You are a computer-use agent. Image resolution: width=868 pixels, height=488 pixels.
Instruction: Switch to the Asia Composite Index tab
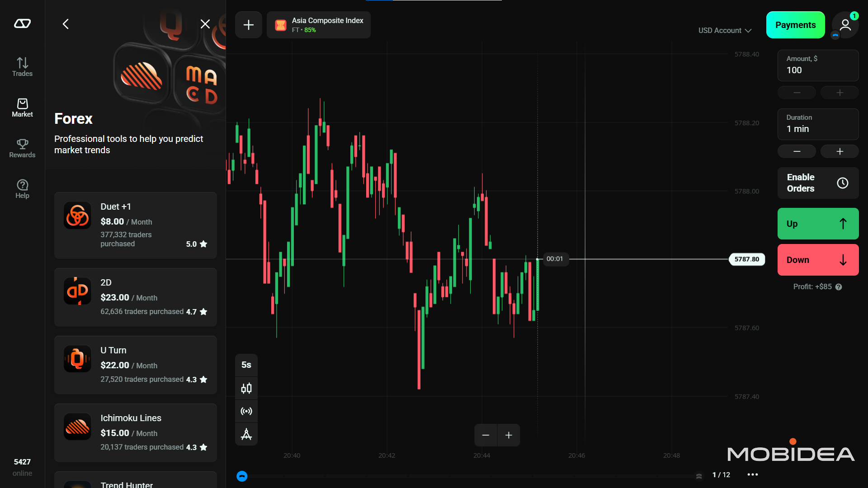point(318,25)
